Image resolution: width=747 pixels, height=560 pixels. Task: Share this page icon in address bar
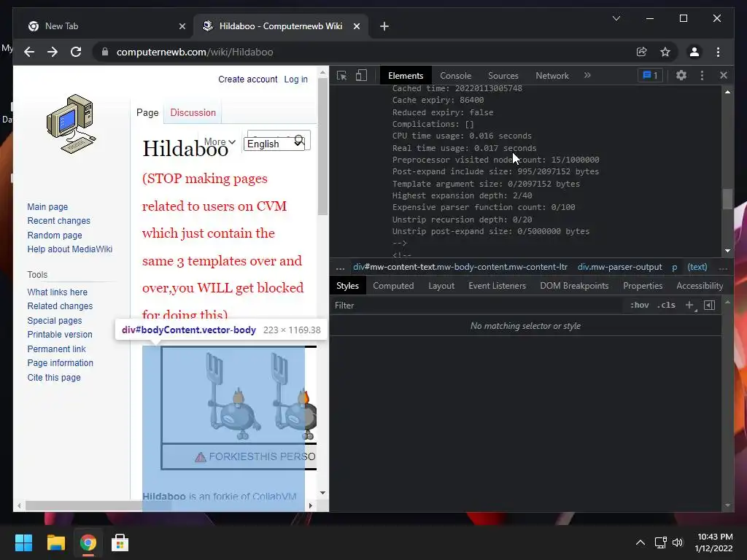(642, 52)
